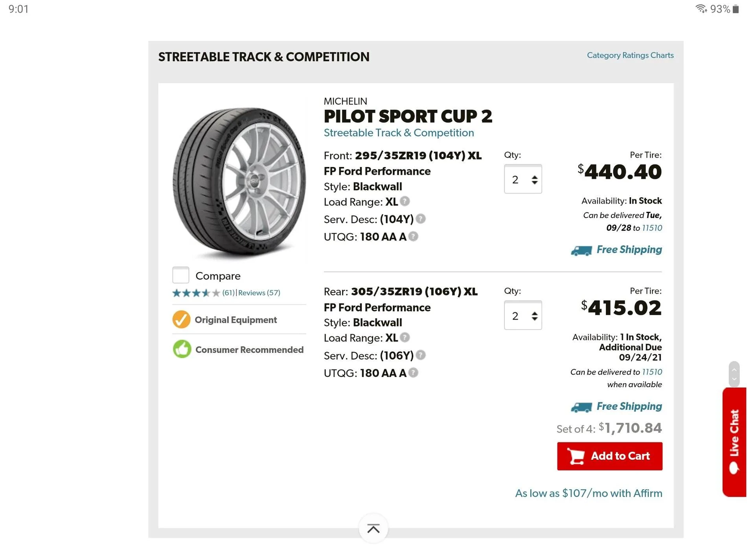
Task: Click the Pilot Sport Cup 2 tire thumbnail
Action: (239, 183)
